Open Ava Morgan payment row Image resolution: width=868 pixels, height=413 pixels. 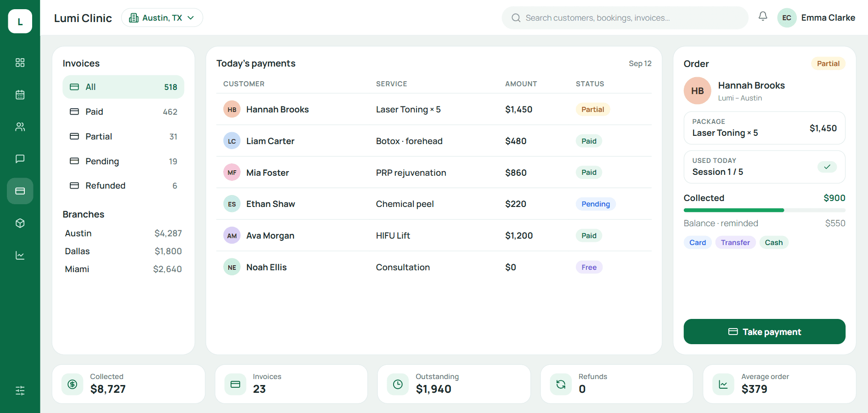[x=434, y=235]
